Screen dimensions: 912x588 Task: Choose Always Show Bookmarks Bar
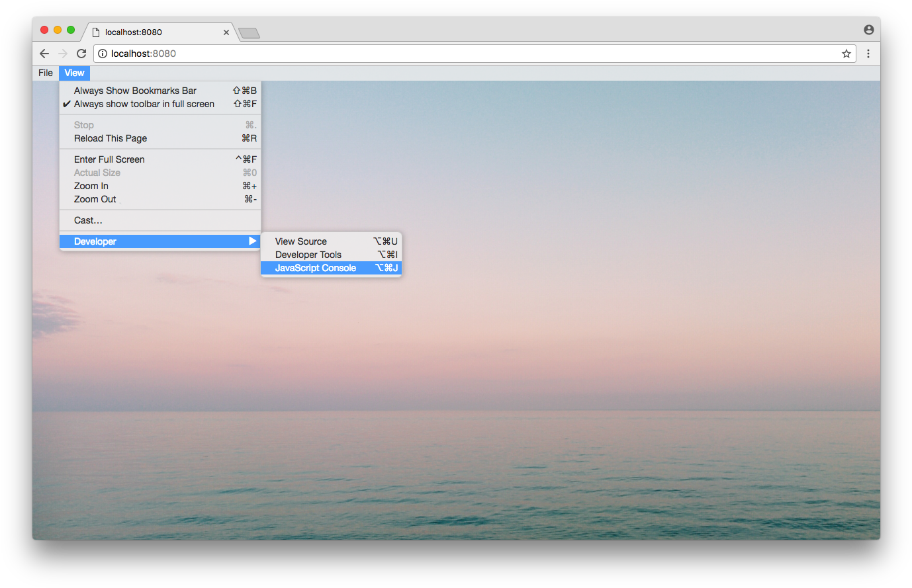(x=160, y=91)
